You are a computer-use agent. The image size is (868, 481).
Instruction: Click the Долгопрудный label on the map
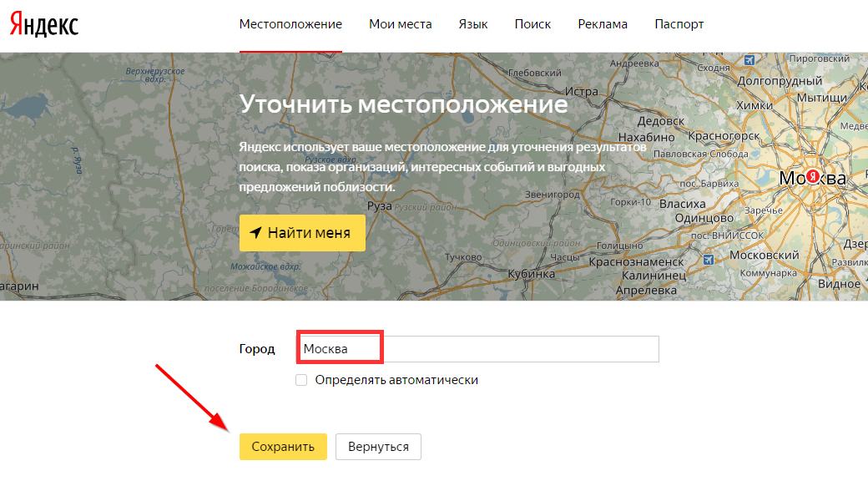[780, 81]
